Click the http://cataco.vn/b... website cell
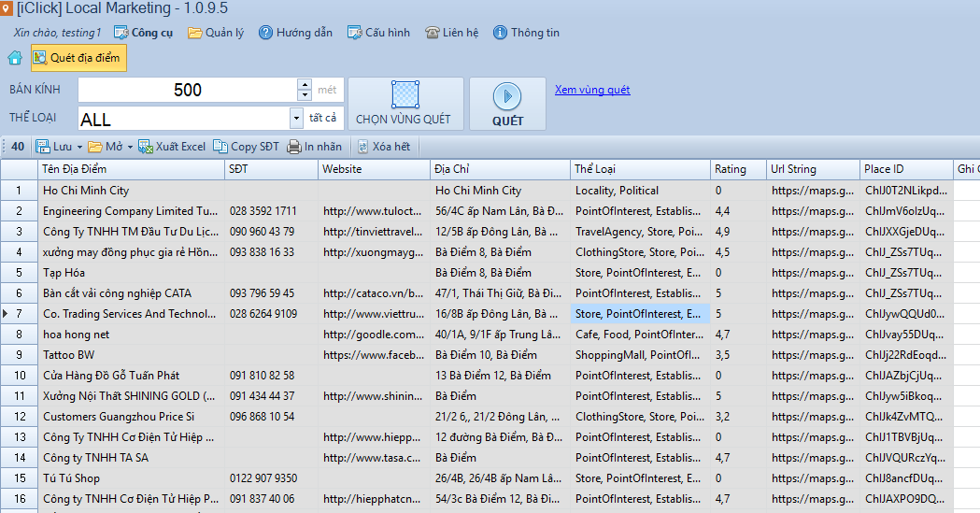The width and height of the screenshot is (980, 513). pyautogui.click(x=374, y=293)
